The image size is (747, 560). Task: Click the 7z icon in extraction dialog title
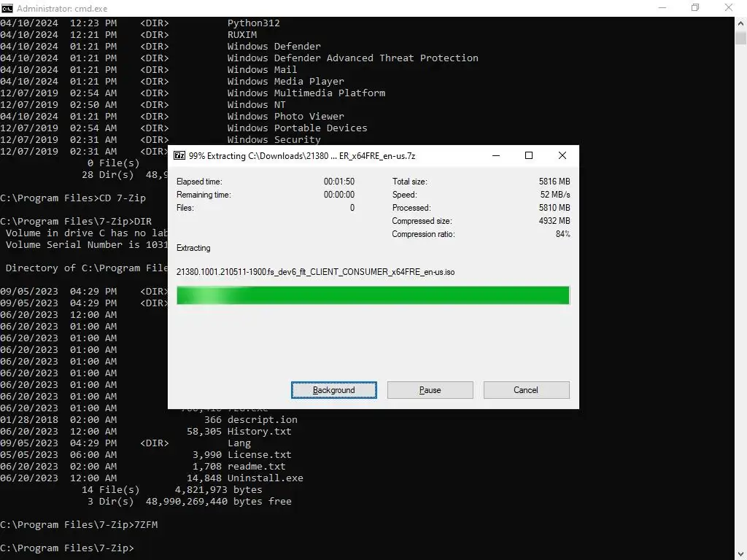(179, 156)
